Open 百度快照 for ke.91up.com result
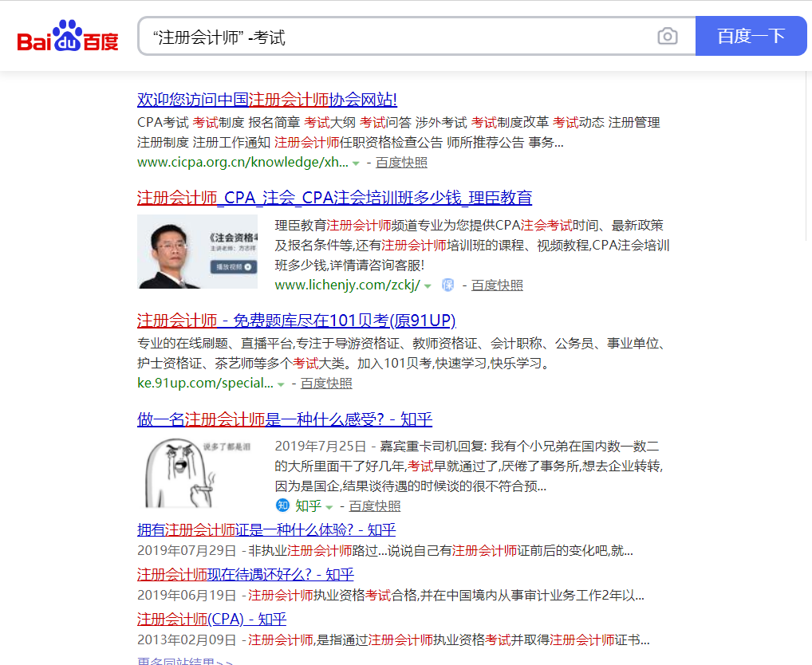Image resolution: width=812 pixels, height=665 pixels. click(326, 384)
